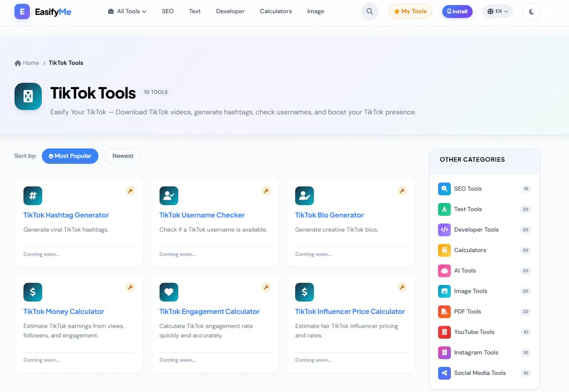Viewport: 569px width, 392px height.
Task: Click wrench badge on TikTok Username Checker card
Action: click(x=266, y=191)
